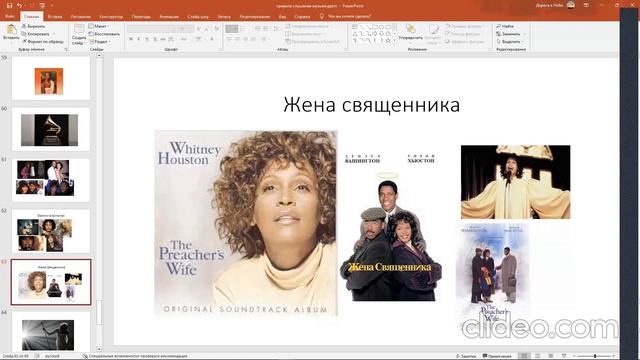Apply bold formatting

(131, 39)
